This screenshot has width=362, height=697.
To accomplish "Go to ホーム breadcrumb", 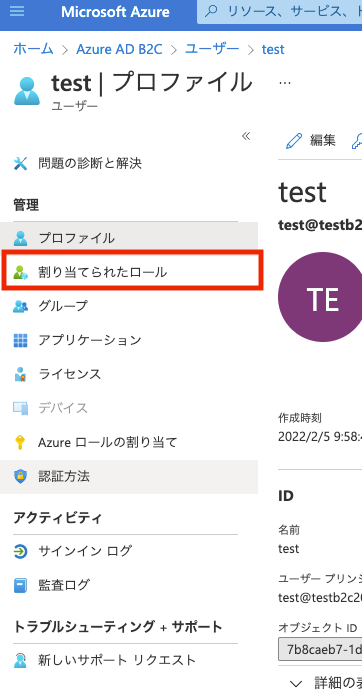I will 33,49.
